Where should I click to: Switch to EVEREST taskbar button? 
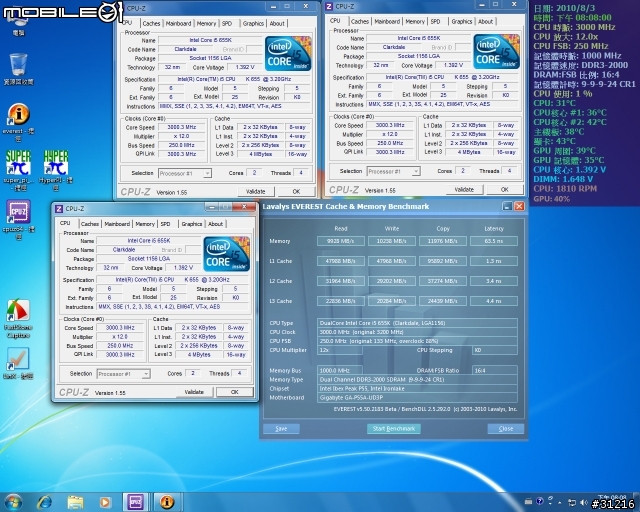(x=167, y=502)
